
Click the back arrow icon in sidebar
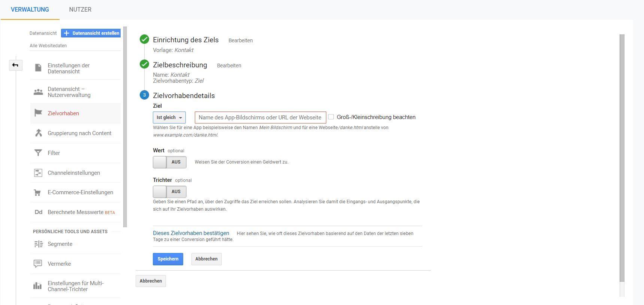(15, 65)
